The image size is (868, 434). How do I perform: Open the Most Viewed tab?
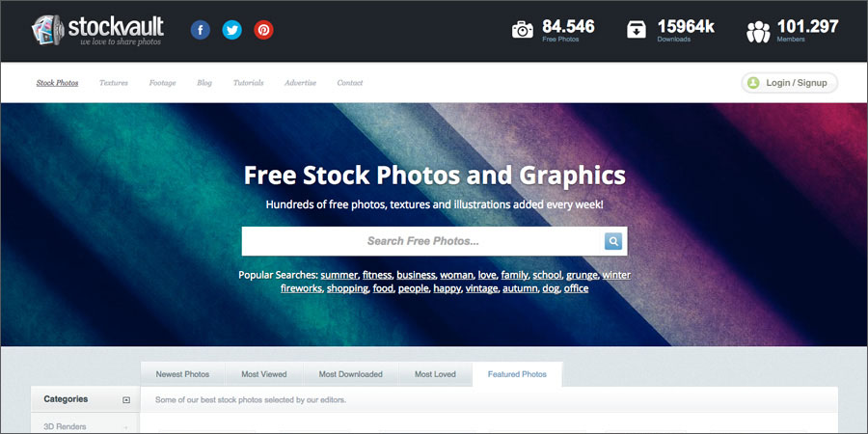[264, 374]
